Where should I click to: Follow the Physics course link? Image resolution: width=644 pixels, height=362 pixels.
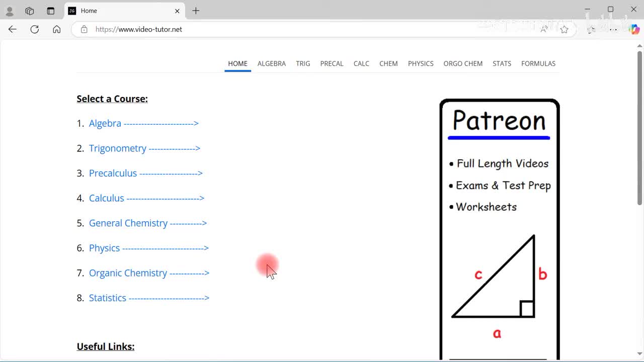tap(149, 248)
